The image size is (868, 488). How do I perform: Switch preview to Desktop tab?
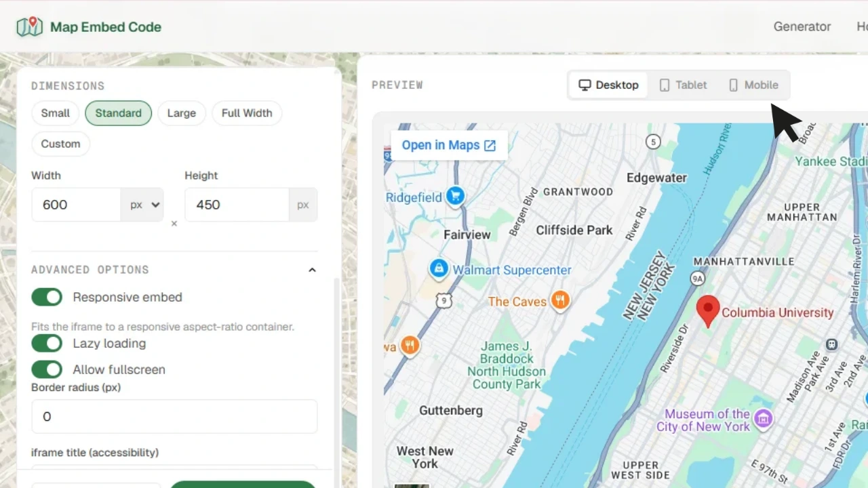click(x=608, y=85)
